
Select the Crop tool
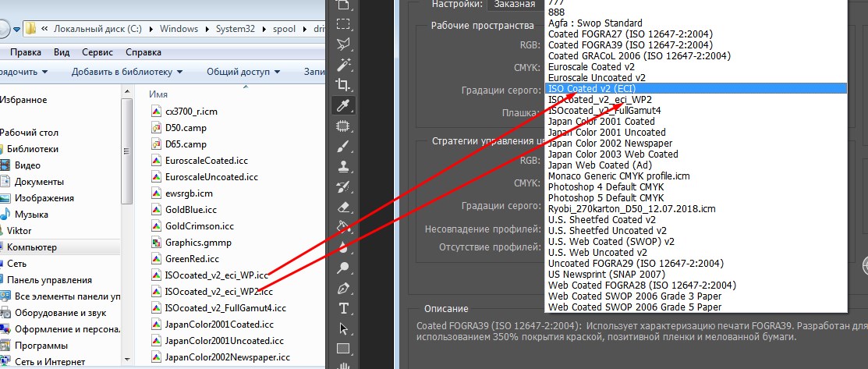point(343,85)
